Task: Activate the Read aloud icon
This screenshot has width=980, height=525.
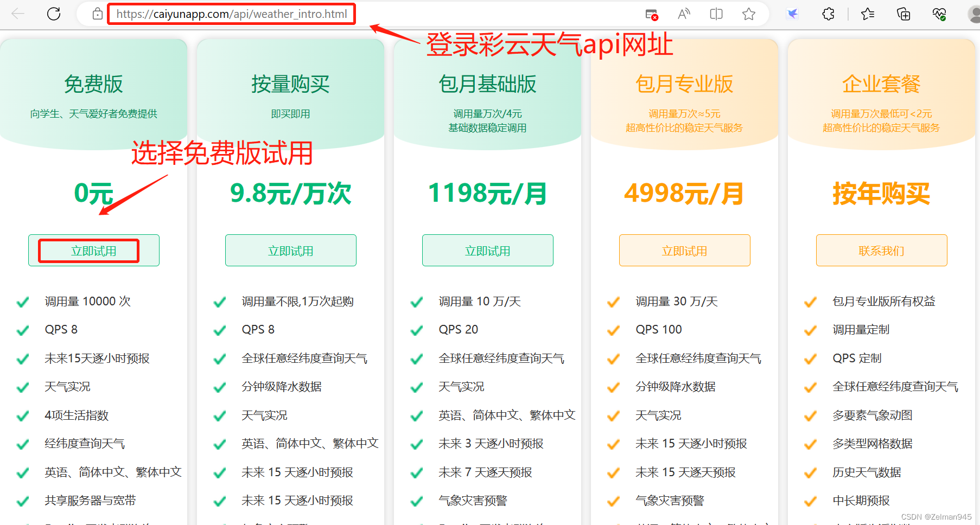Action: coord(684,14)
